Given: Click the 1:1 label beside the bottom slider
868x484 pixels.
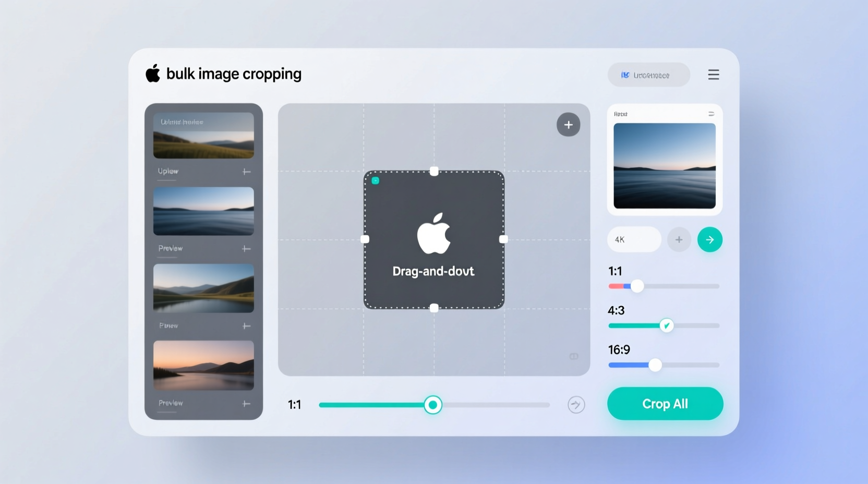Looking at the screenshot, I should pos(294,405).
